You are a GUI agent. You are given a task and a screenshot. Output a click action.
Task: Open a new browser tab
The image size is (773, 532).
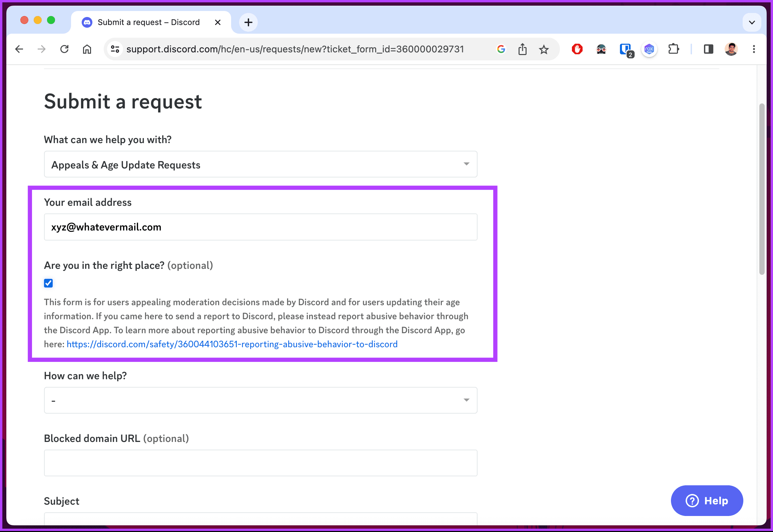point(248,22)
